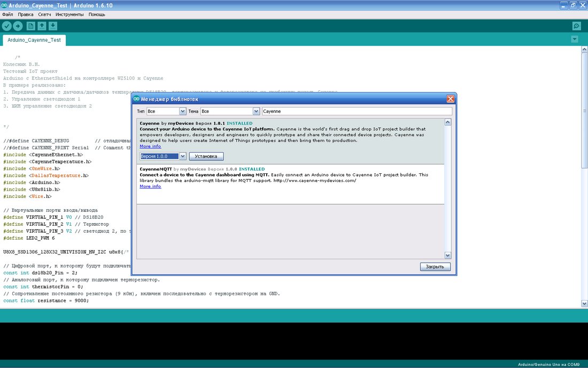The height and width of the screenshot is (368, 588).
Task: Click the library search field containing Cayenne
Action: pyautogui.click(x=357, y=111)
